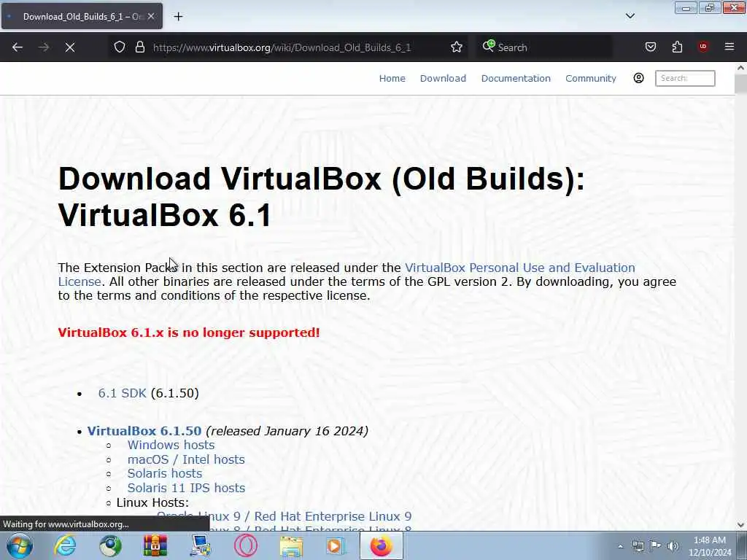747x560 pixels.
Task: Go back to the previous page
Action: [18, 47]
